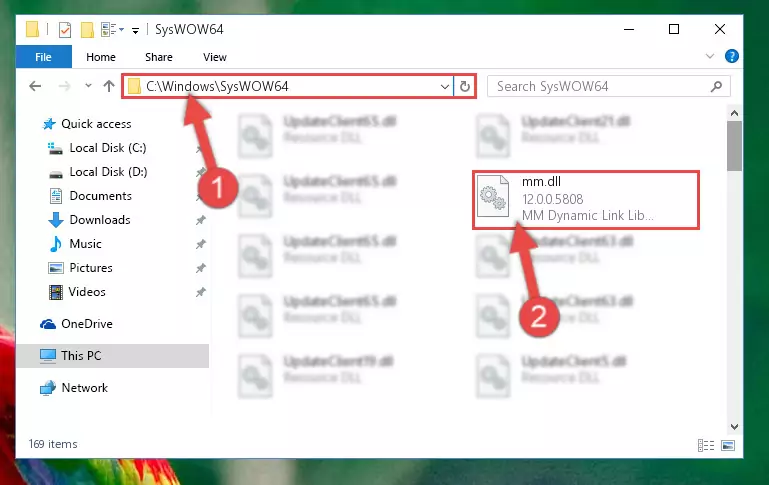The height and width of the screenshot is (485, 769).
Task: Expand the ribbon with the chevron
Action: click(x=710, y=56)
